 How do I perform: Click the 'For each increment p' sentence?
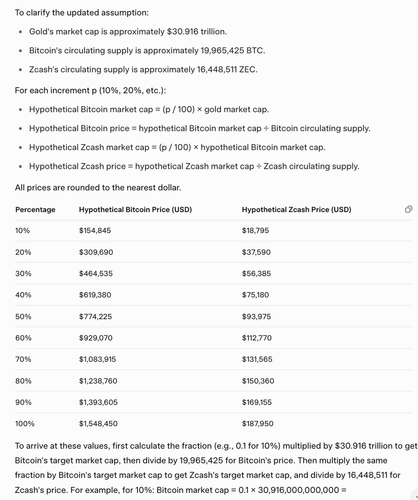[90, 90]
